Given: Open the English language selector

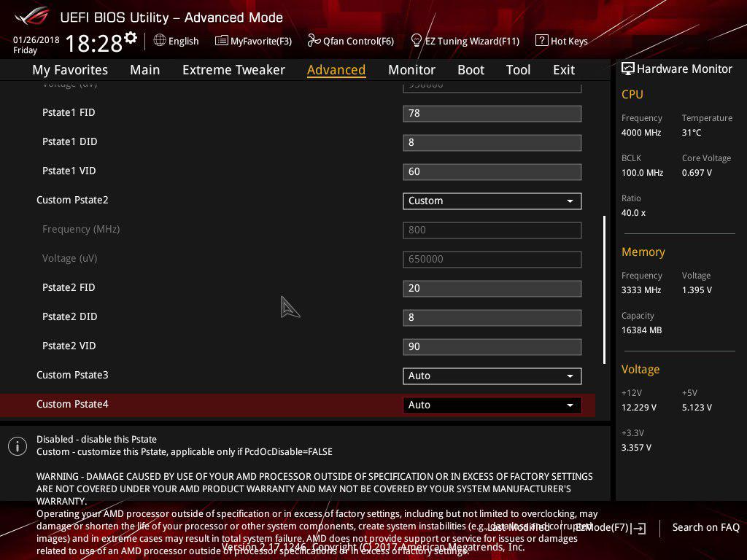Looking at the screenshot, I should [183, 41].
